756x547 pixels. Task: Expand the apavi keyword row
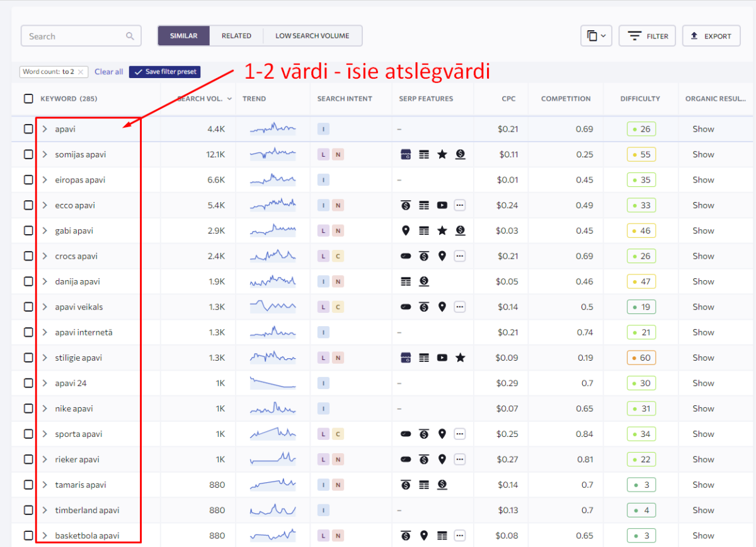tap(45, 129)
